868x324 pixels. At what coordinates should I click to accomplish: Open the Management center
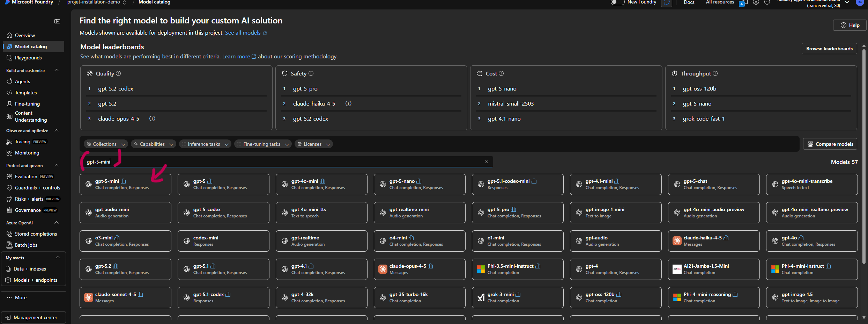pos(34,317)
